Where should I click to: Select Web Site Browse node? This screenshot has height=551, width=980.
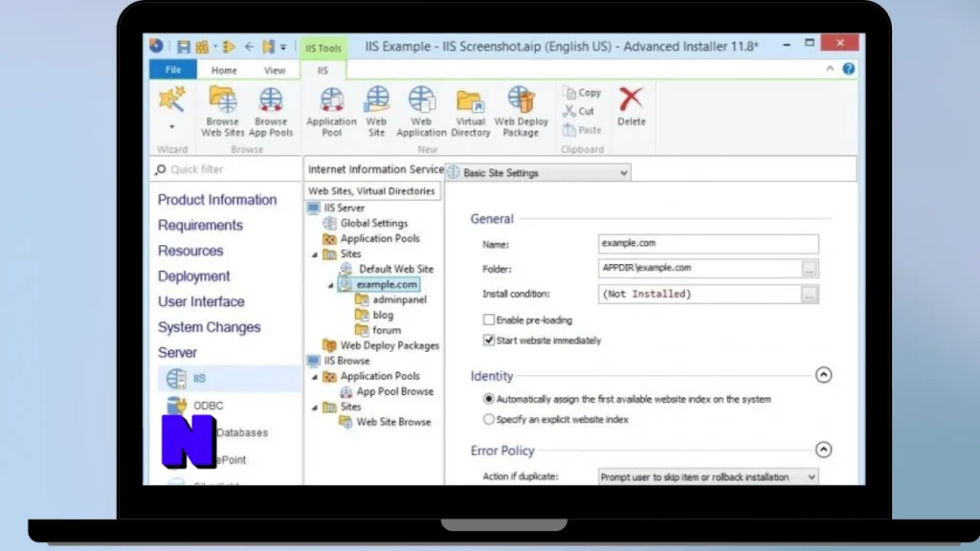click(393, 422)
